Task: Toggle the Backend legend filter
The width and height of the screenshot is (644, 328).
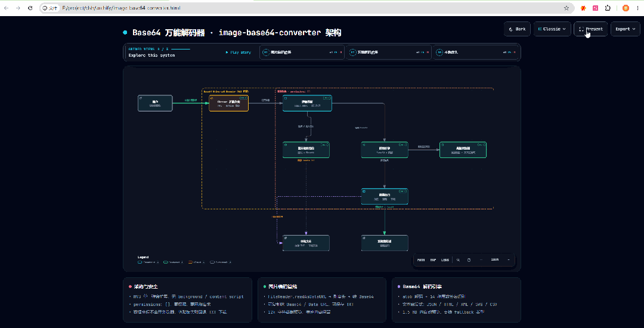Action: pyautogui.click(x=173, y=262)
